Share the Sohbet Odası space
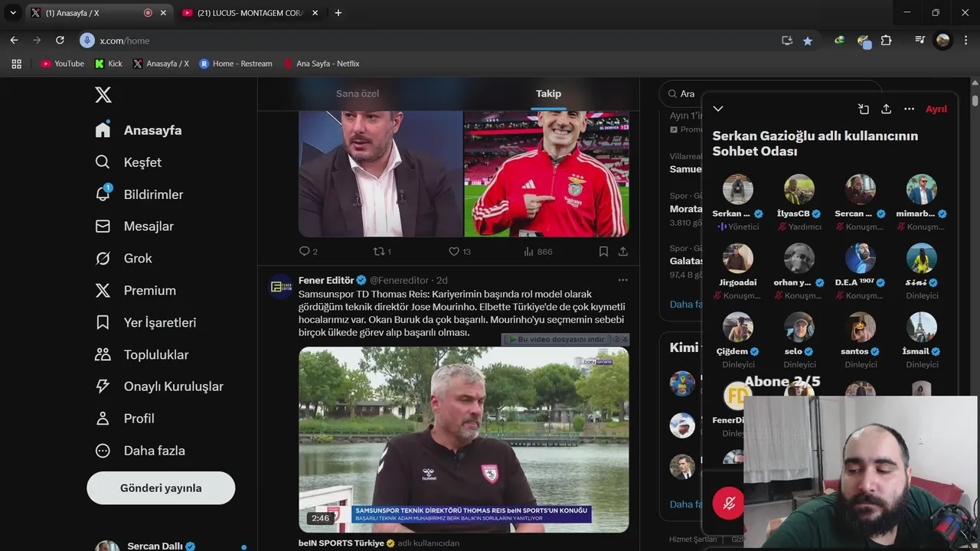 point(886,109)
